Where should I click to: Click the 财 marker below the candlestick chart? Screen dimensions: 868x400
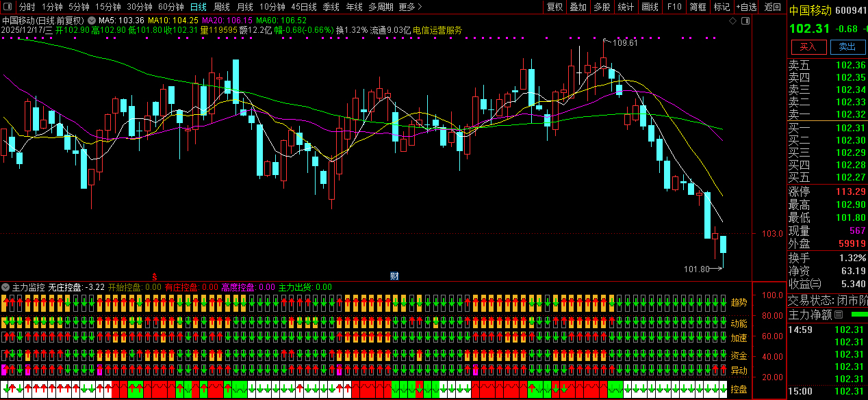[395, 276]
